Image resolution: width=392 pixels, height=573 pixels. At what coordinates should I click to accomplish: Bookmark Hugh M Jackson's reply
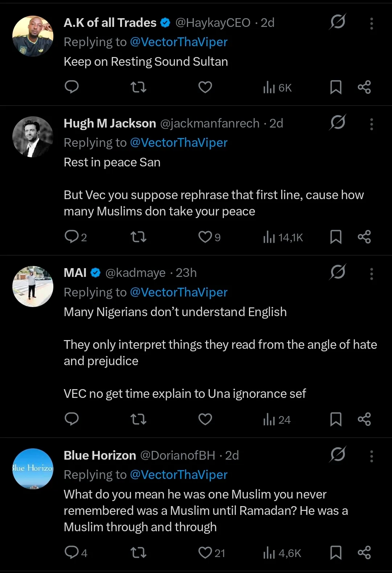pyautogui.click(x=336, y=237)
